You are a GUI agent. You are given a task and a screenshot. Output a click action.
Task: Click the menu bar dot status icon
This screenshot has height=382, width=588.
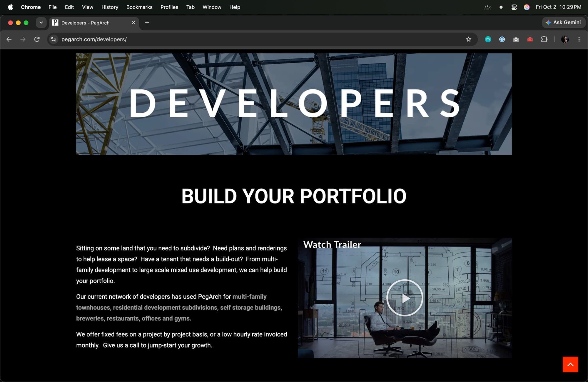pos(501,7)
